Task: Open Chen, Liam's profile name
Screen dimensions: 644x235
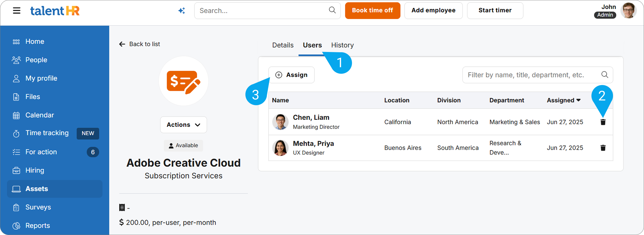Action: point(311,117)
